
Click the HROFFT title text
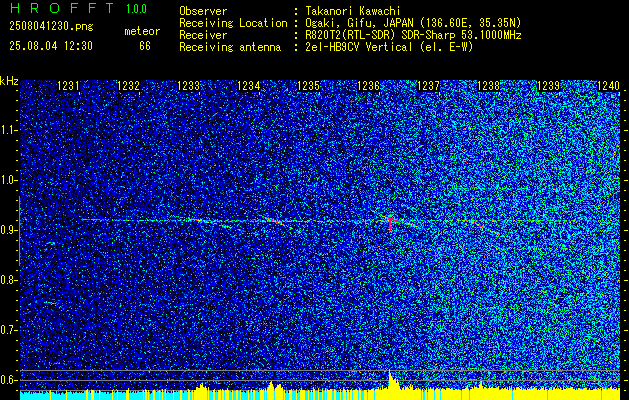point(62,8)
